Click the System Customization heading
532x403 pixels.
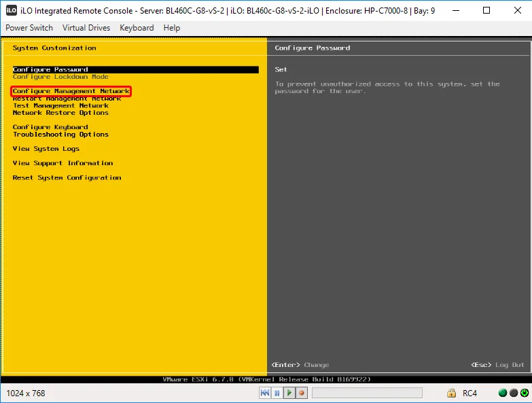(54, 48)
